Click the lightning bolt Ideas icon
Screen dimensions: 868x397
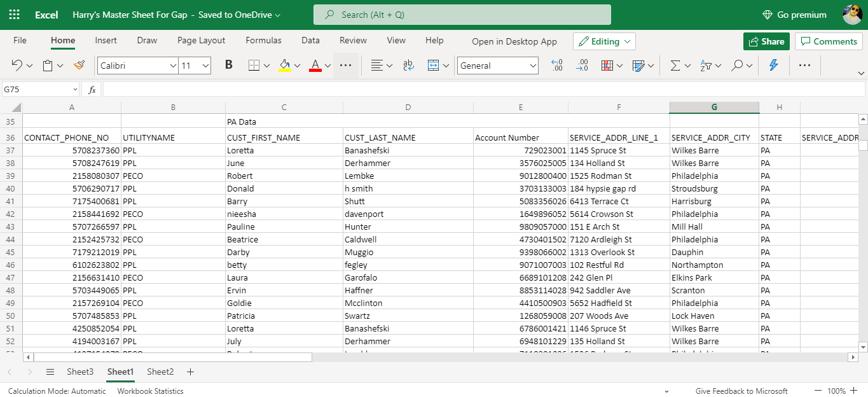pos(774,66)
